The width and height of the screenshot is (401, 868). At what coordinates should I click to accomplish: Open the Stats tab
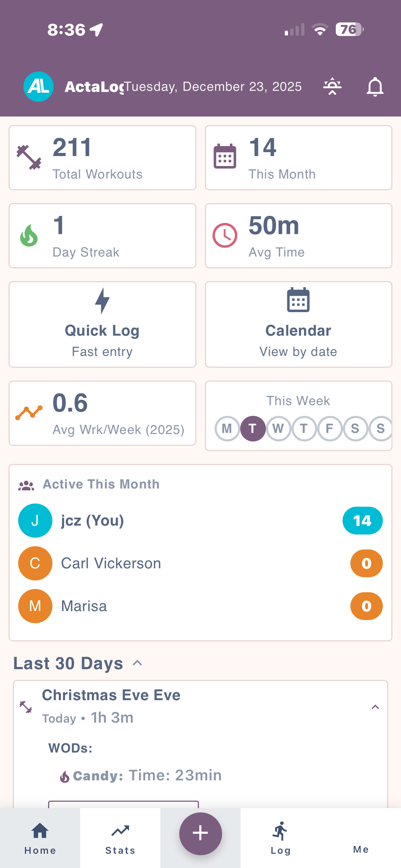120,838
